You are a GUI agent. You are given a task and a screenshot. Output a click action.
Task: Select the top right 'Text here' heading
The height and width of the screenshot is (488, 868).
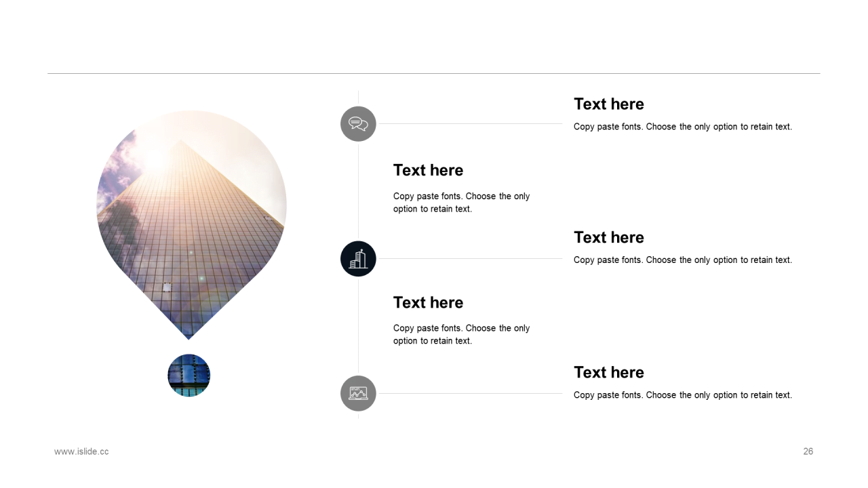point(609,104)
